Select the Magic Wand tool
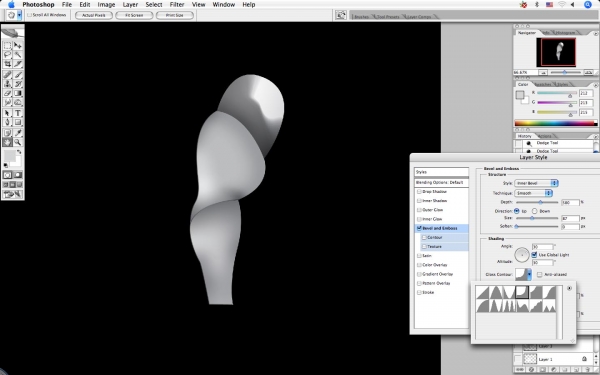 pyautogui.click(x=18, y=55)
